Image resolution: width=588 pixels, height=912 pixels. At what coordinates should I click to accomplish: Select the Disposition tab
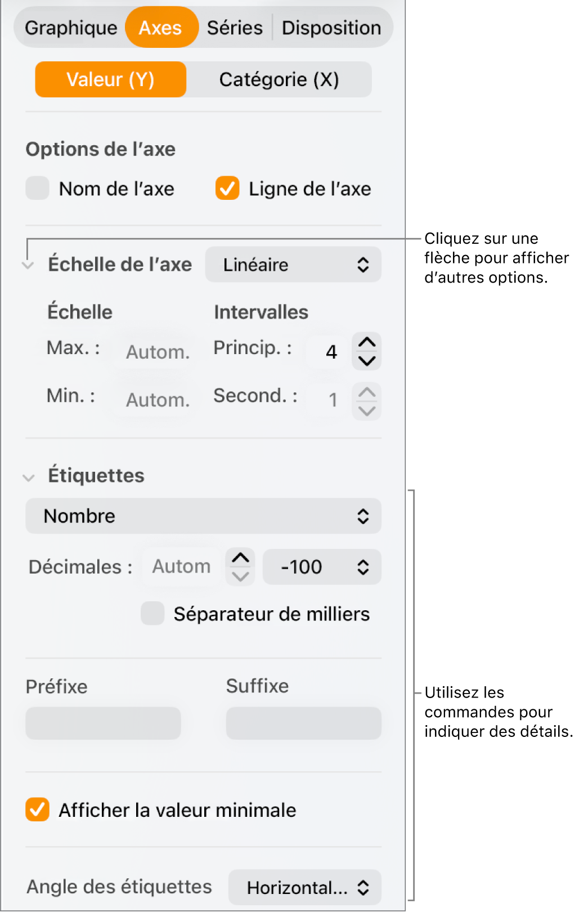[x=331, y=27]
